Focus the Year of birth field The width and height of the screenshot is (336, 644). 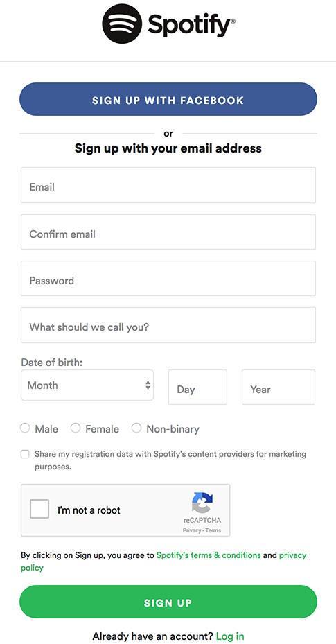coord(278,387)
